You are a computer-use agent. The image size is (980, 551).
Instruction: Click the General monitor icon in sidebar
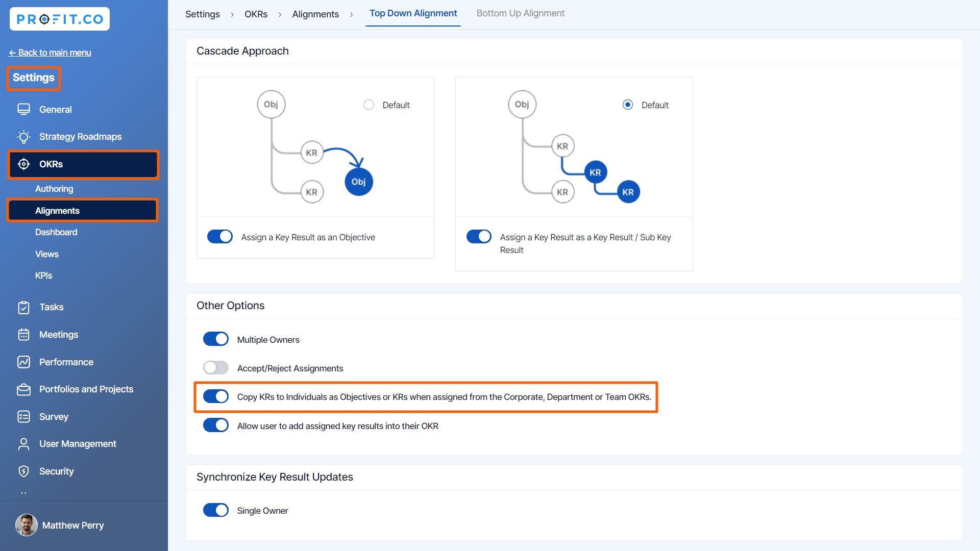(x=23, y=109)
